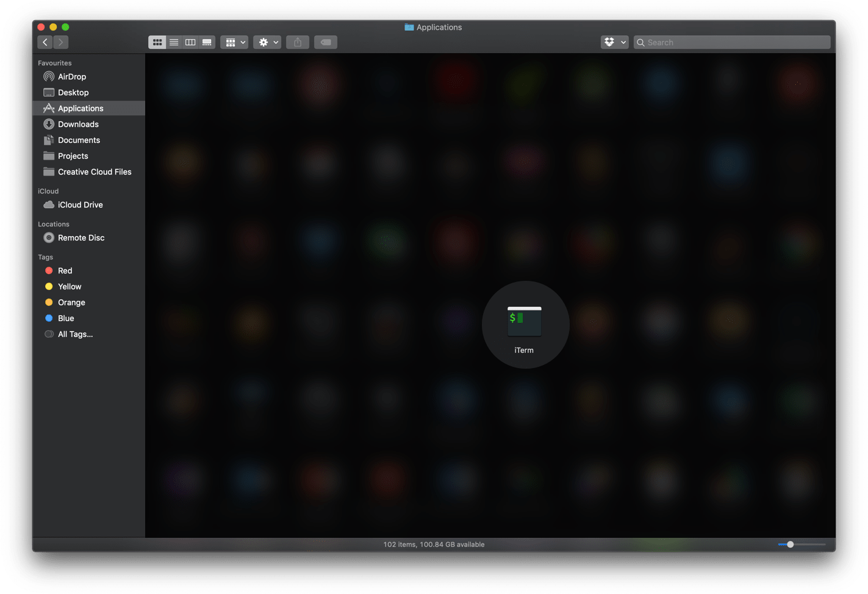The height and width of the screenshot is (594, 868).
Task: Switch to list view
Action: 174,42
